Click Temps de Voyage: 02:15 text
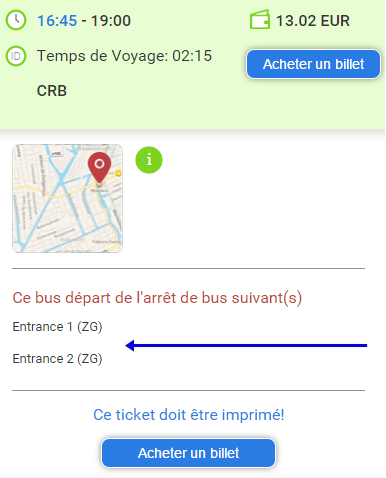This screenshot has height=478, width=386. [124, 56]
